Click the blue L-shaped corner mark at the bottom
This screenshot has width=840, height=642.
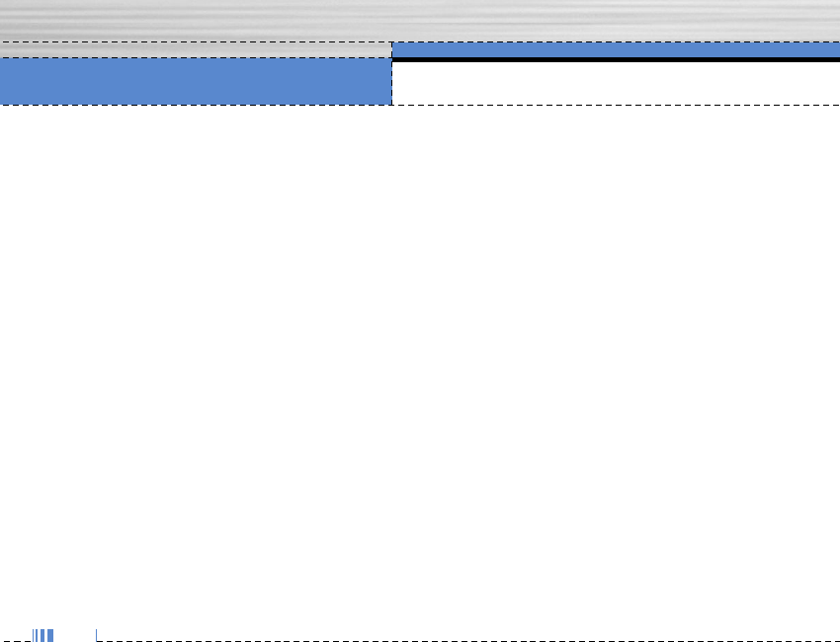(97, 635)
